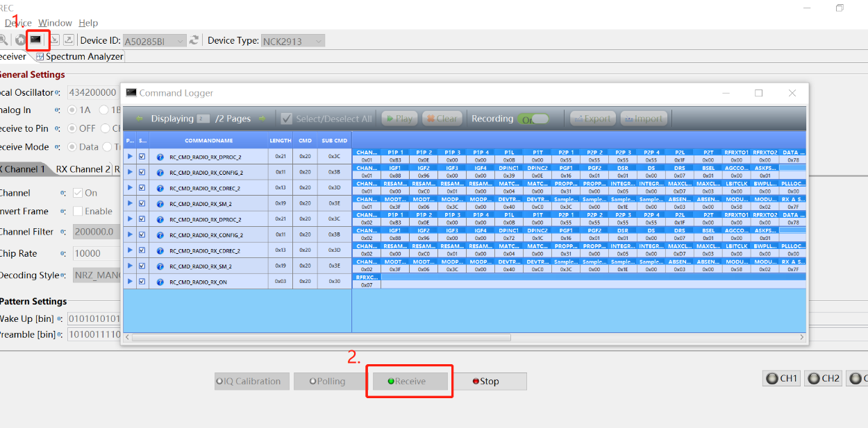Screen dimensions: 868x428
Task: Toggle the Select/Deselect All checkbox
Action: (286, 119)
